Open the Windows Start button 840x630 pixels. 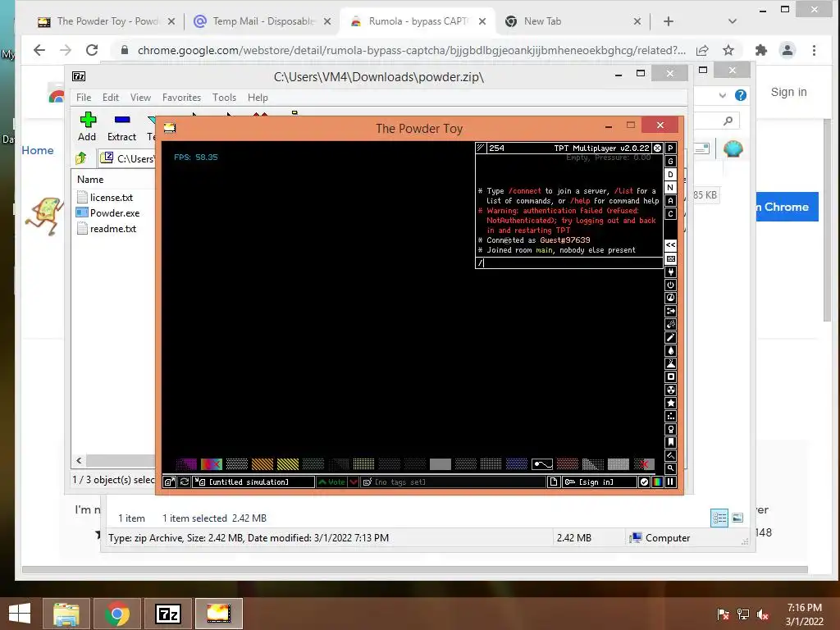tap(20, 614)
